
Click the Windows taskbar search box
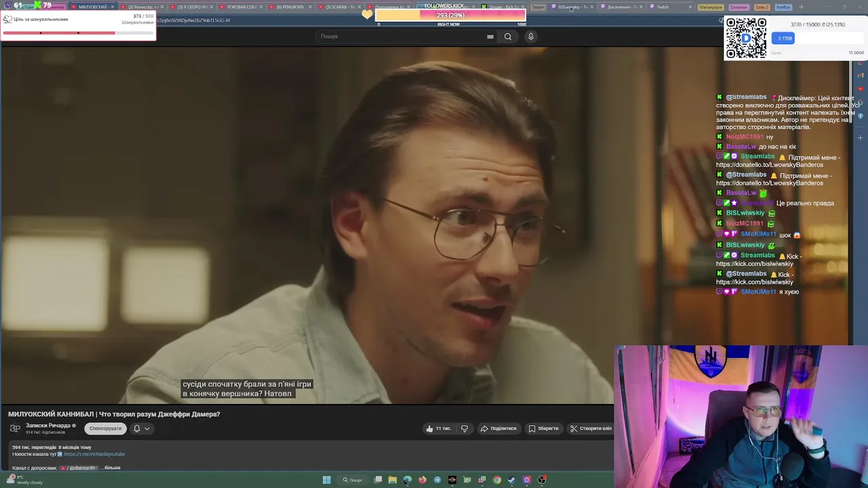point(352,480)
